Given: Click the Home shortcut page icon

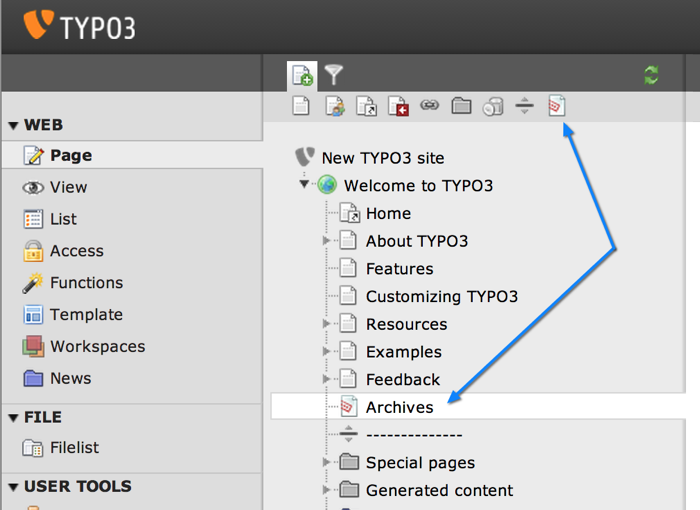Looking at the screenshot, I should (x=350, y=213).
